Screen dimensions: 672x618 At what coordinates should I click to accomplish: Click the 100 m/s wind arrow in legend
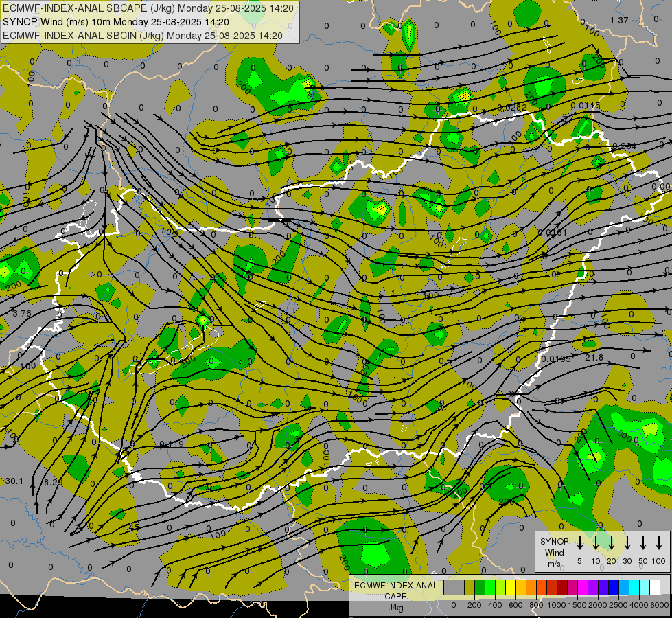tap(659, 543)
